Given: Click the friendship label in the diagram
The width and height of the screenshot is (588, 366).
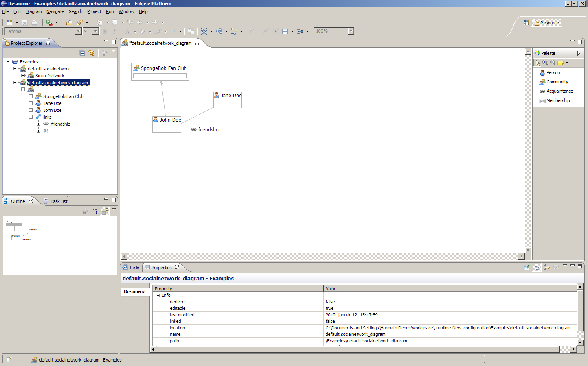Looking at the screenshot, I should click(208, 130).
